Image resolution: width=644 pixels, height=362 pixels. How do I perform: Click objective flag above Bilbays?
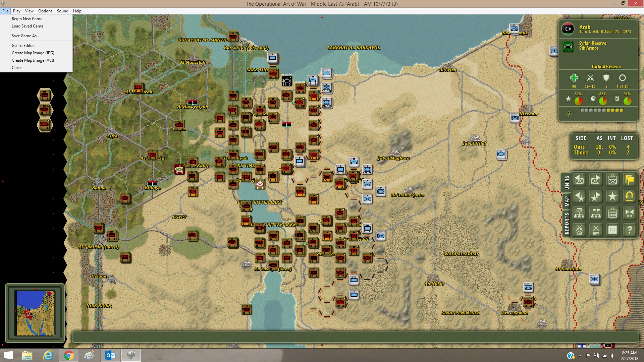pyautogui.click(x=153, y=183)
